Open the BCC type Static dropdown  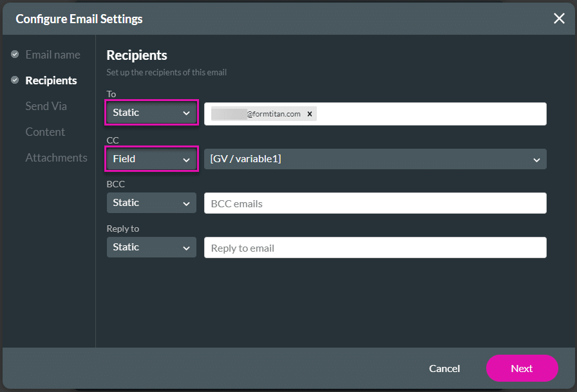(x=151, y=203)
